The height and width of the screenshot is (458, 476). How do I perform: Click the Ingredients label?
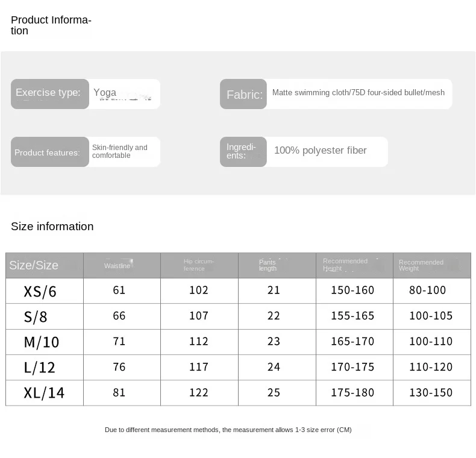click(x=241, y=151)
